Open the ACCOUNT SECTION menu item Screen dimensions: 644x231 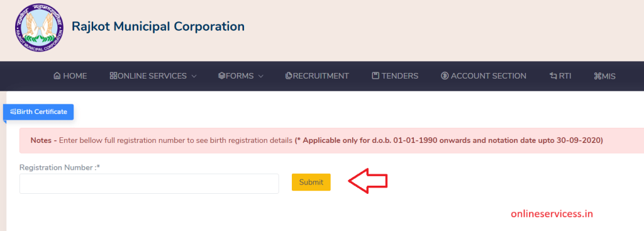point(484,76)
